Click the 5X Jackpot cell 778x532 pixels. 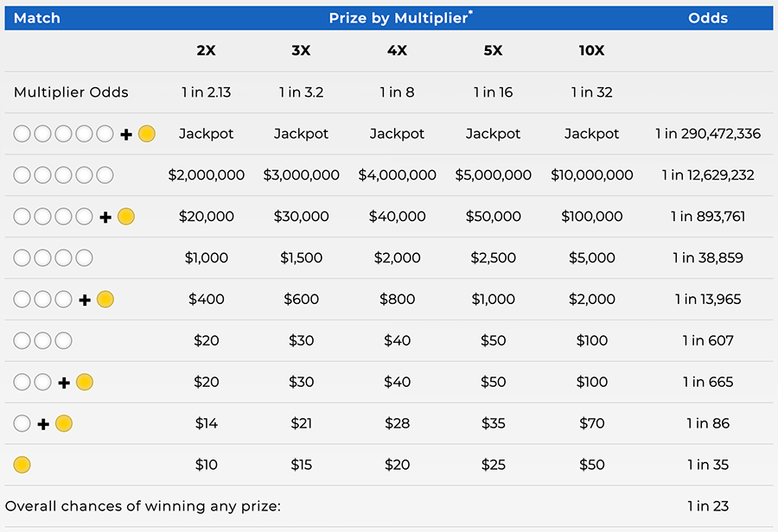[493, 134]
